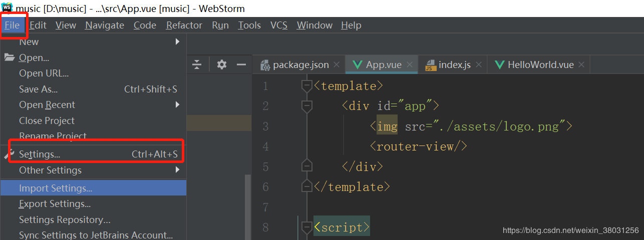
Task: Open the project panel gear options
Action: click(222, 64)
